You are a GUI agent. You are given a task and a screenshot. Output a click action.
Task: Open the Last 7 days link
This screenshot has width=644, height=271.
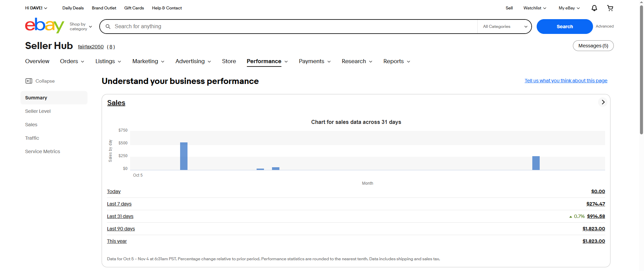click(119, 204)
